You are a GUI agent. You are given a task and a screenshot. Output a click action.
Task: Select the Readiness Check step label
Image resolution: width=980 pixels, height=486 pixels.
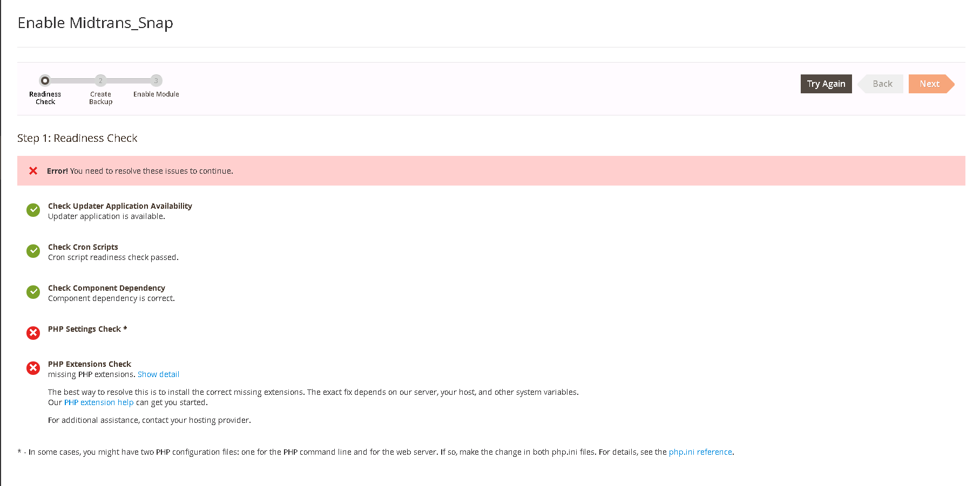(45, 98)
